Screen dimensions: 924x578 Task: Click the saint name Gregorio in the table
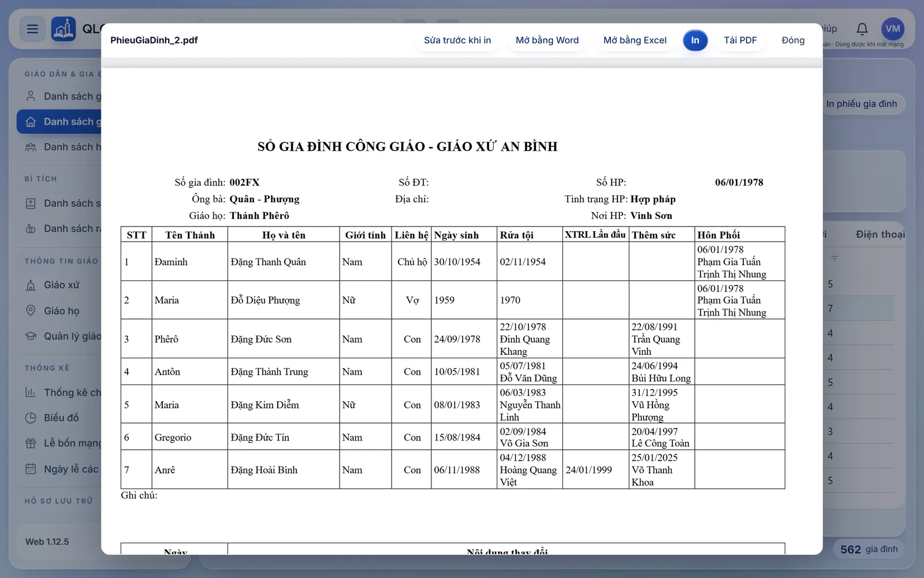(173, 438)
